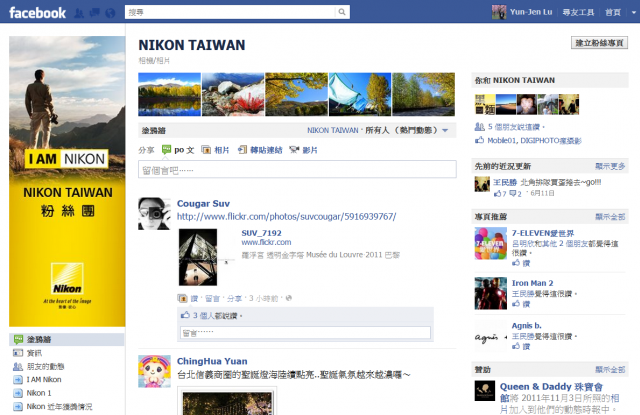Click the Cougar Suv profile picture
This screenshot has height=415, width=640.
click(x=154, y=214)
